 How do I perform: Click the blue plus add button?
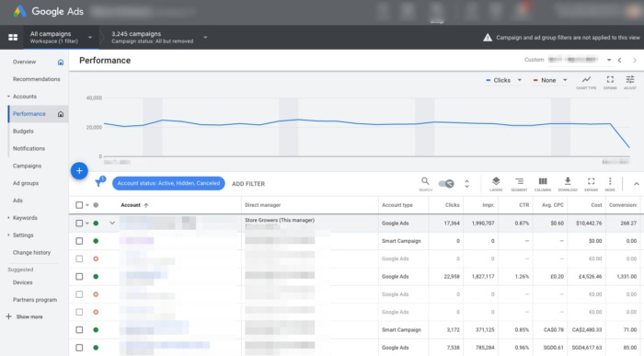pos(79,171)
